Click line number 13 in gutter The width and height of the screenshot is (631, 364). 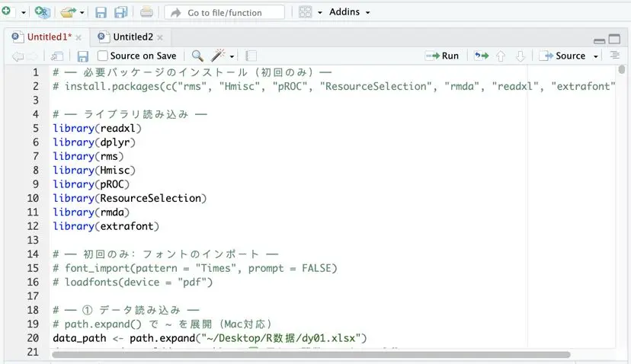(33, 240)
